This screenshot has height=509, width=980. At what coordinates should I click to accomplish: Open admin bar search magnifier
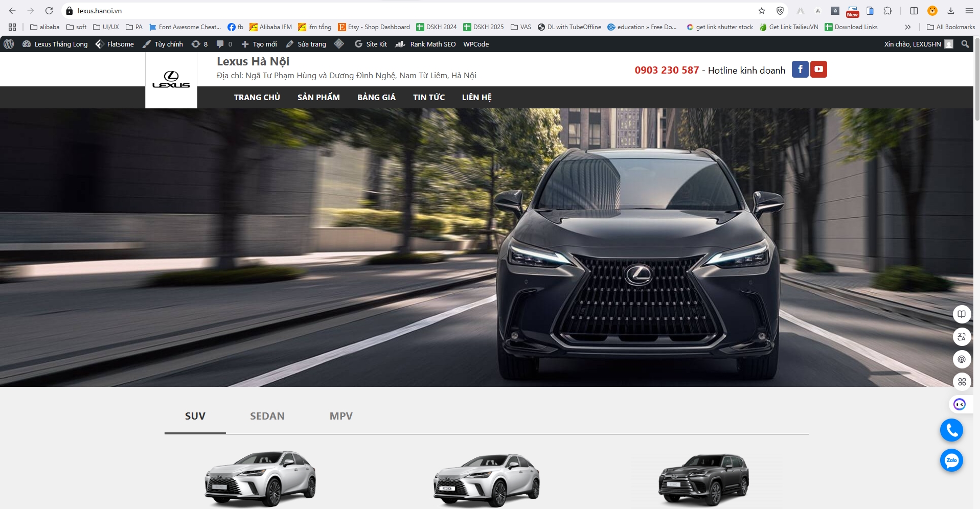pos(965,44)
